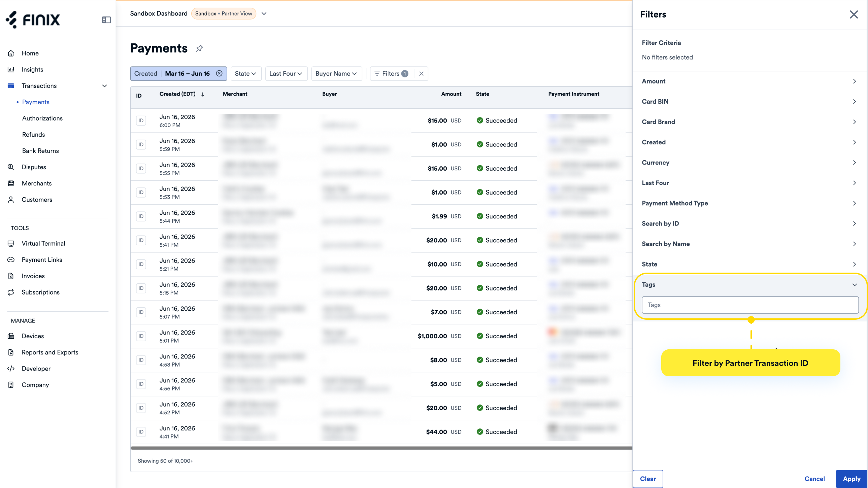This screenshot has height=488, width=868.
Task: Expand the Card BIN filter
Action: 749,102
